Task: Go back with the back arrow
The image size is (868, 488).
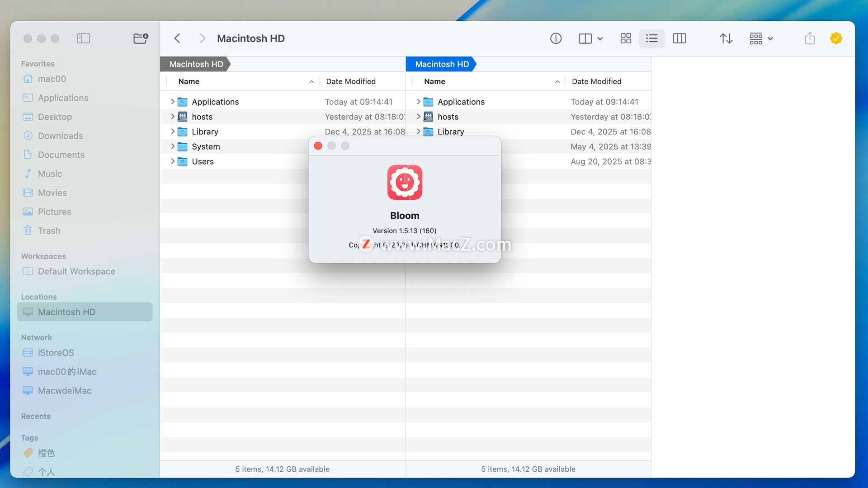Action: tap(177, 38)
